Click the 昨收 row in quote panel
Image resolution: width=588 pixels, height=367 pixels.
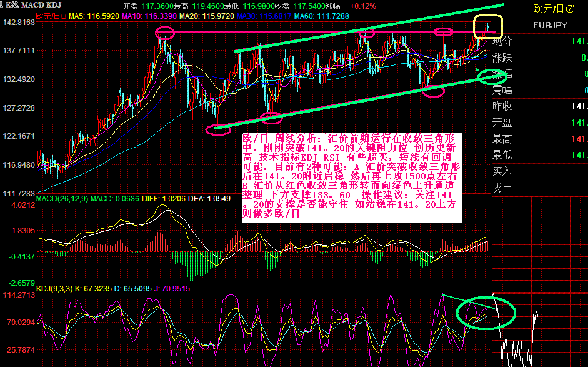[x=540, y=106]
